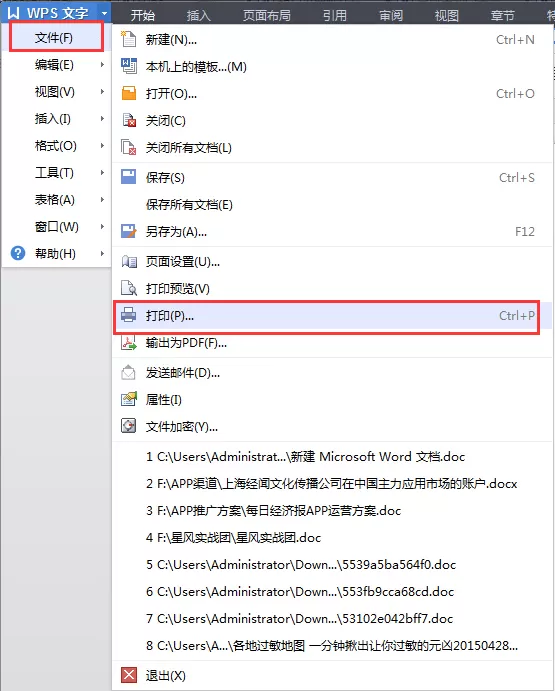The height and width of the screenshot is (691, 555).
Task: Click the page setup icon beside 页面设置(U)
Action: coord(129,262)
